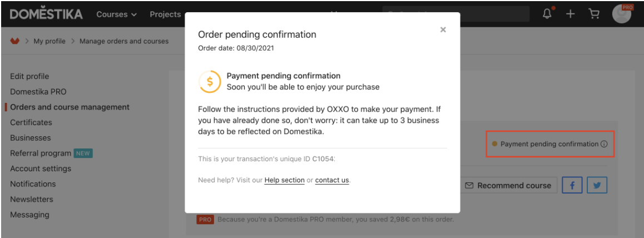Click the Recommend course button
This screenshot has width=644, height=238.
[x=508, y=186]
